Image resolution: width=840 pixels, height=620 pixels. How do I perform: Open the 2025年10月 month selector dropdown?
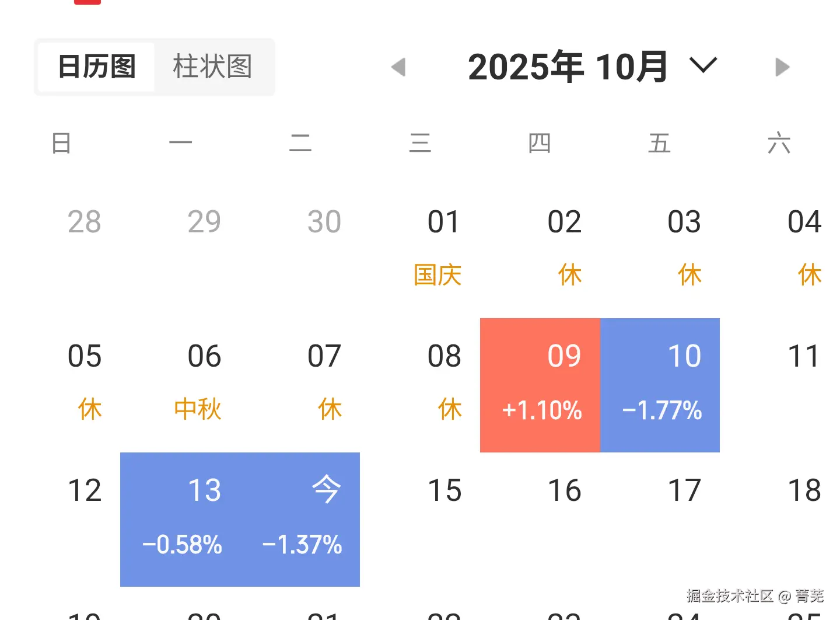(x=703, y=66)
